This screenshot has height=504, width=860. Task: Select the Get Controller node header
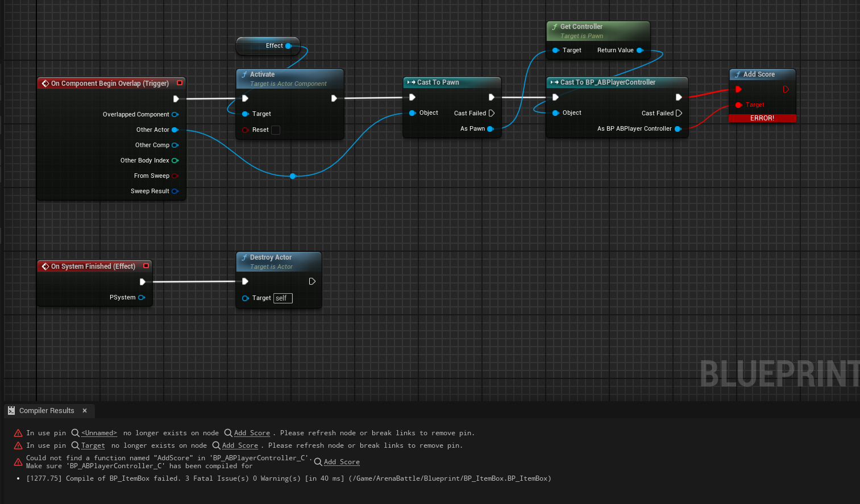(598, 31)
